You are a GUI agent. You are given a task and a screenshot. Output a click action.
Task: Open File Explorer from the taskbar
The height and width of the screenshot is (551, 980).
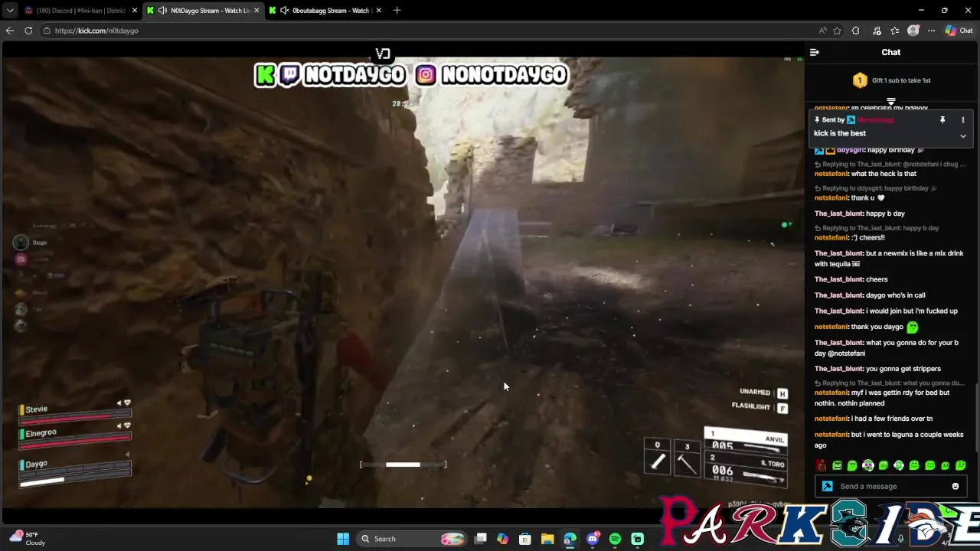coord(547,539)
